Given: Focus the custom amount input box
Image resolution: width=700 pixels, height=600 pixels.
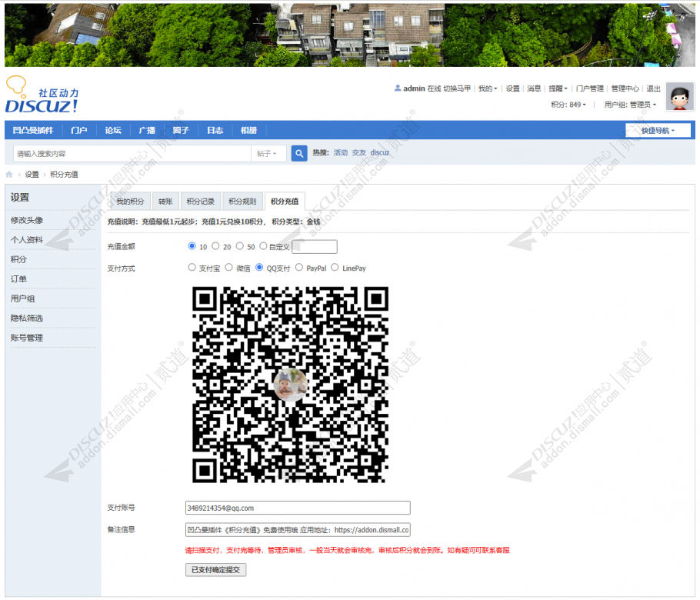Looking at the screenshot, I should (315, 246).
